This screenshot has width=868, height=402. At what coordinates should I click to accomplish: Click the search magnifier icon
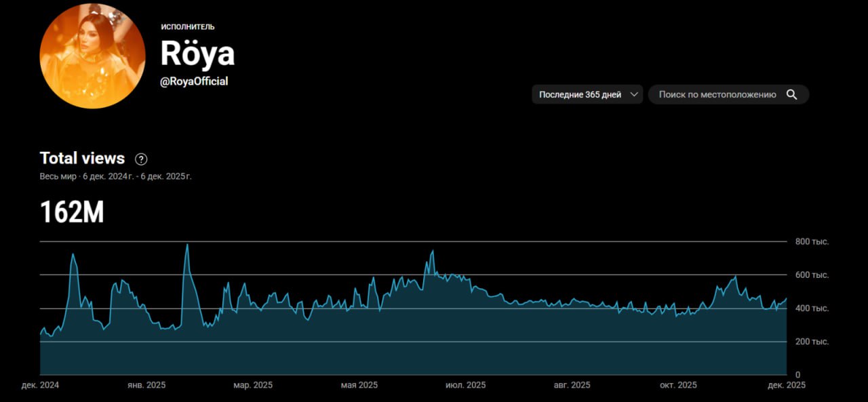[x=791, y=95]
